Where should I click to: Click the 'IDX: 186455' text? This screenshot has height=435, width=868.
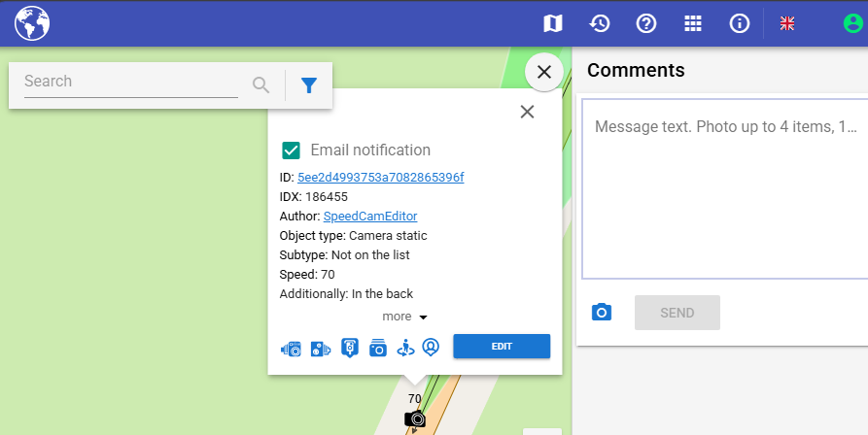[x=313, y=197]
